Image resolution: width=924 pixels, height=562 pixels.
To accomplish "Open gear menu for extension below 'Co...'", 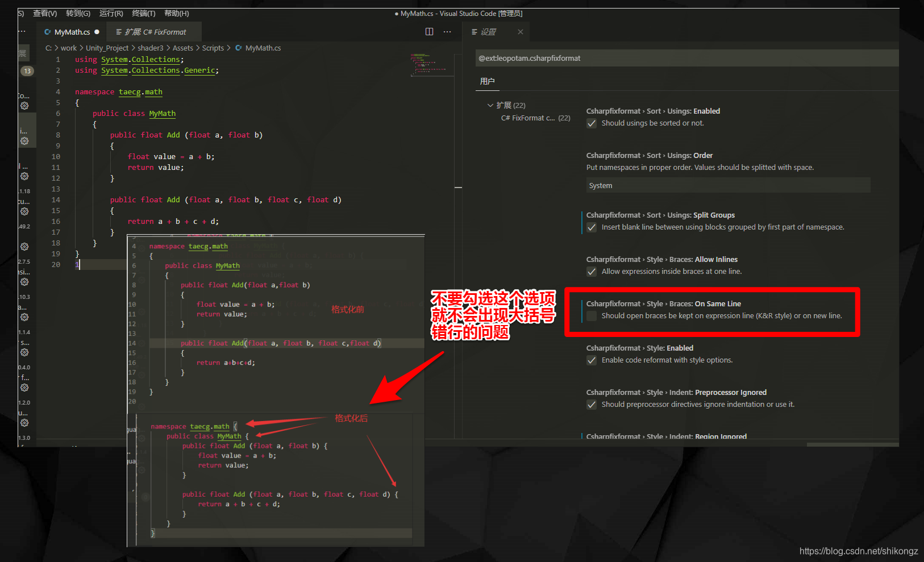I will click(x=24, y=106).
